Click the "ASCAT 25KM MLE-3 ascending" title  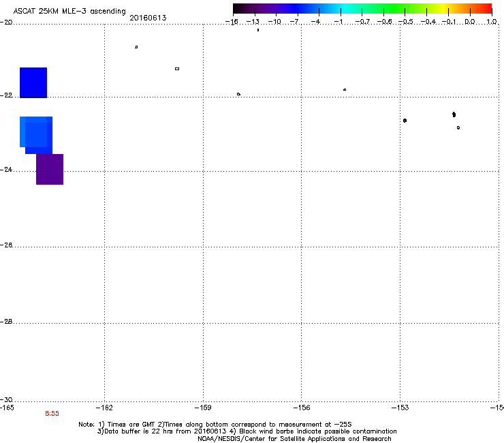click(69, 11)
